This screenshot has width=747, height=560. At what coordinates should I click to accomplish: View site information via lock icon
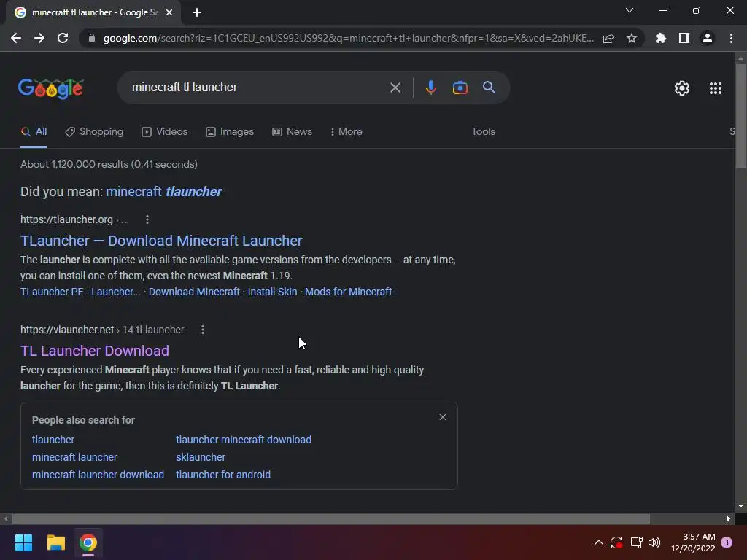point(92,38)
